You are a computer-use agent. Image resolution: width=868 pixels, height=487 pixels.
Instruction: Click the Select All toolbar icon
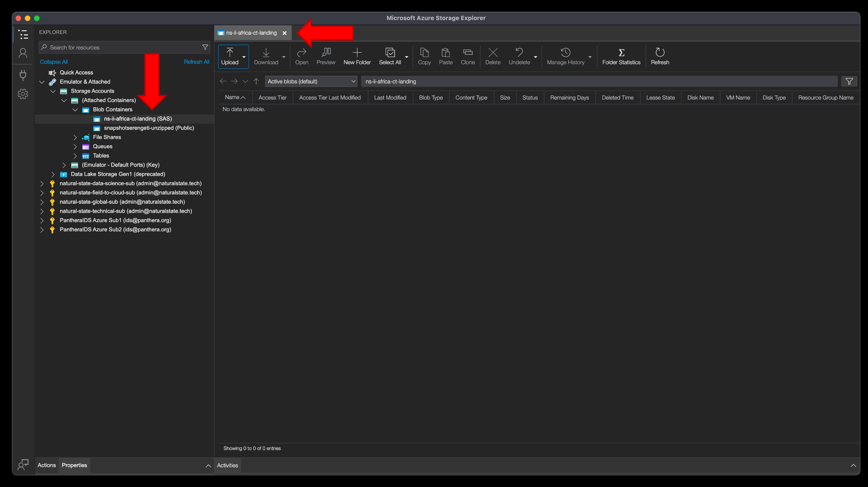390,53
